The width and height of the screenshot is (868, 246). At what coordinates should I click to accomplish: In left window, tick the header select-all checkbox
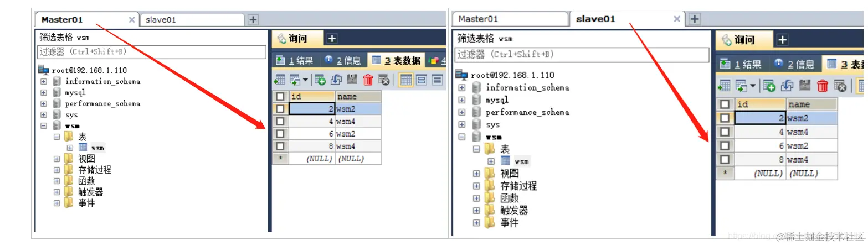(x=280, y=96)
